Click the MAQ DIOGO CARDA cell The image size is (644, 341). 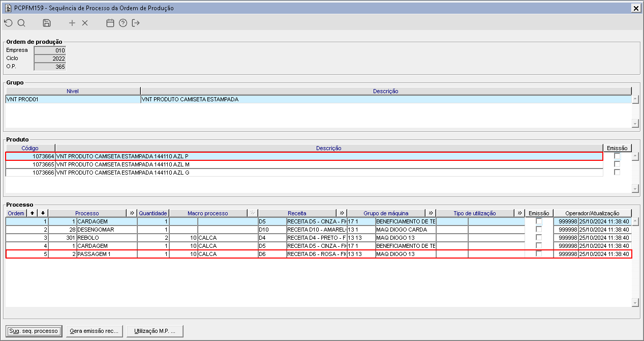[x=405, y=230]
